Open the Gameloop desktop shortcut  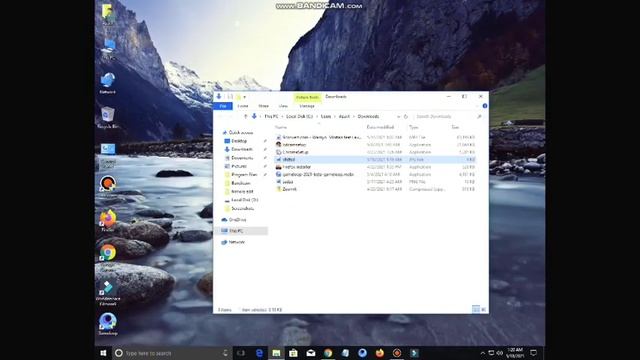tap(108, 324)
